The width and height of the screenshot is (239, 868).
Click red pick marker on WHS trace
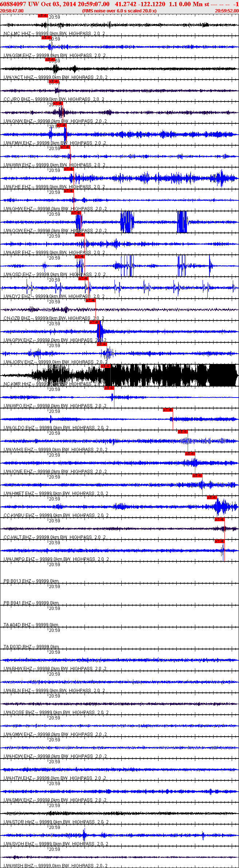point(183,432)
